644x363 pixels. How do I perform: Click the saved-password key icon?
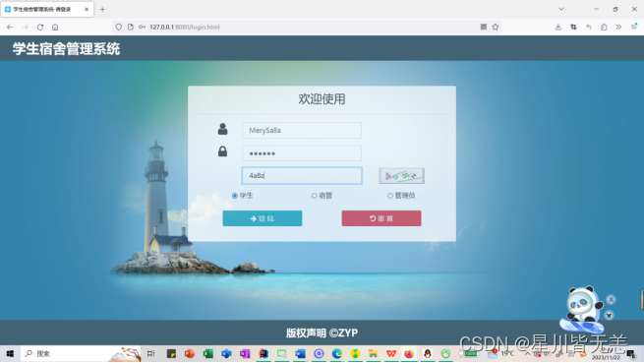[143, 28]
